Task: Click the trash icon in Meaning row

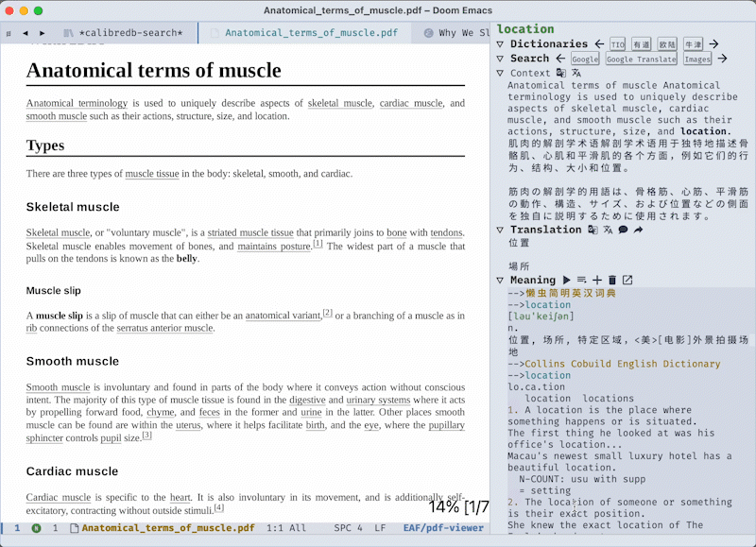Action: (612, 281)
